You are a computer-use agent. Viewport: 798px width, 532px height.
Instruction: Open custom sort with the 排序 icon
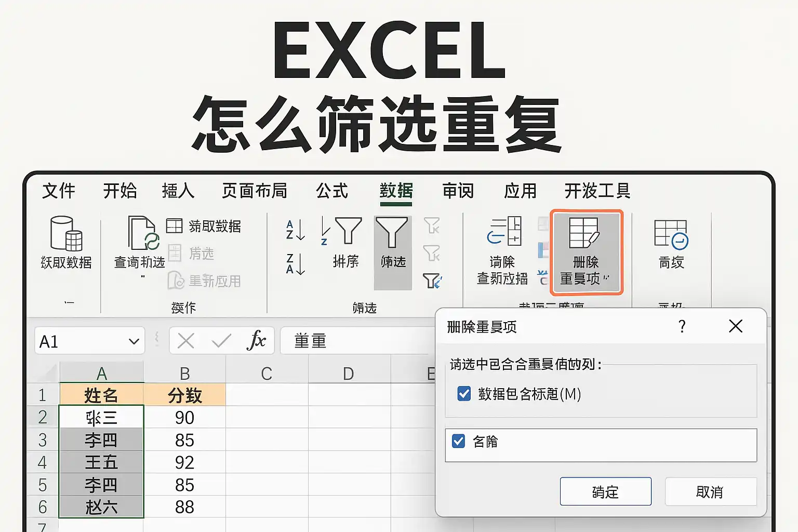[x=341, y=231]
